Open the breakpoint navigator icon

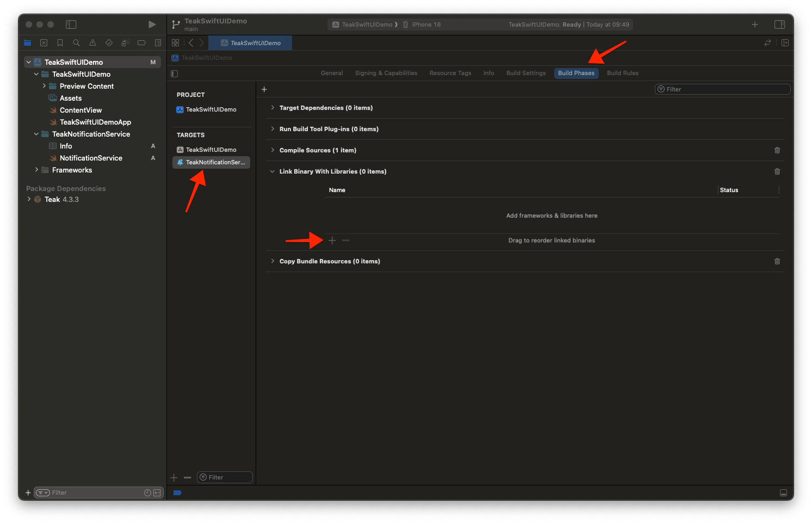click(x=141, y=43)
